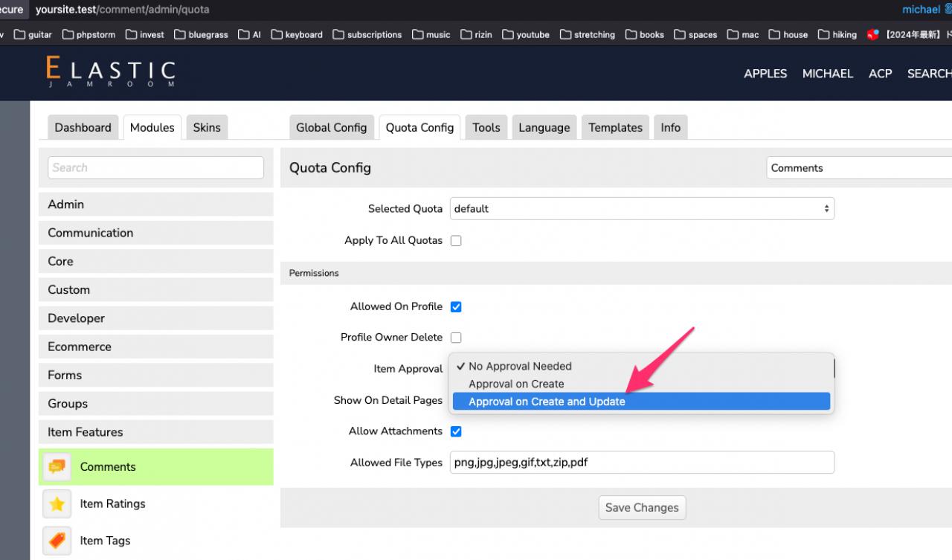Open the guitar bookmarks folder
This screenshot has width=952, height=560.
pos(33,34)
